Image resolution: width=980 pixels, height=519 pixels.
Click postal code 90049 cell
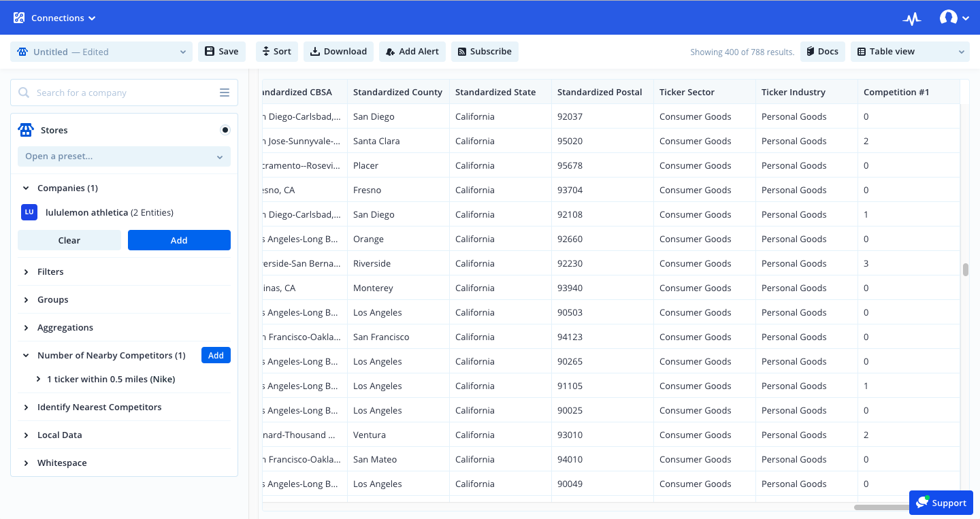(602, 484)
